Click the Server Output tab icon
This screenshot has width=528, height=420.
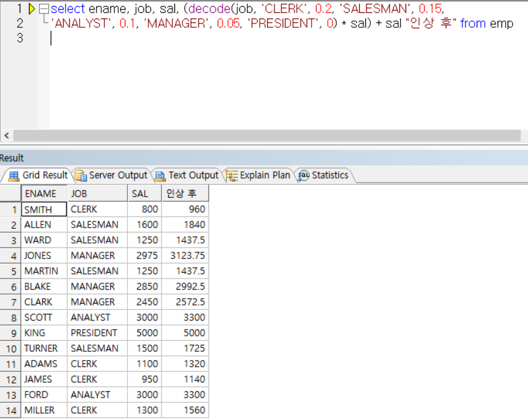[81, 176]
